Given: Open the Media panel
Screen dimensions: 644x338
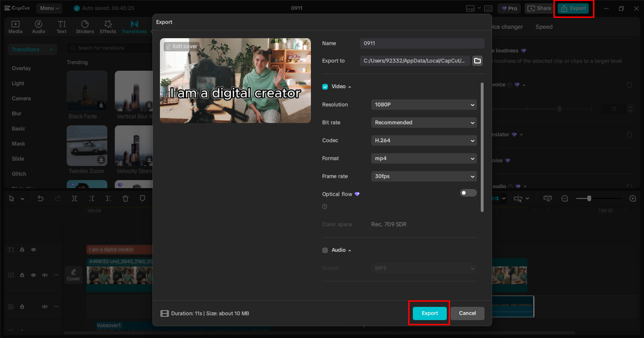Looking at the screenshot, I should click(x=15, y=26).
